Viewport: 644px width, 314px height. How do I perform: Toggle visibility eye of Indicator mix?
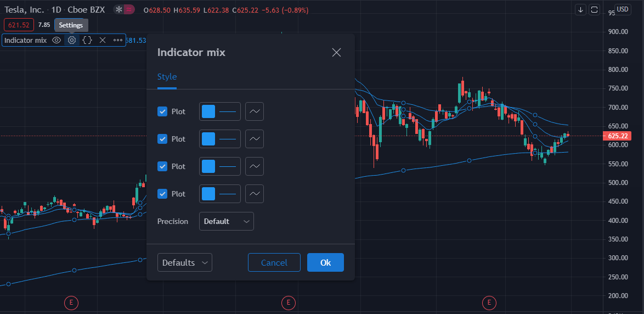pos(57,40)
